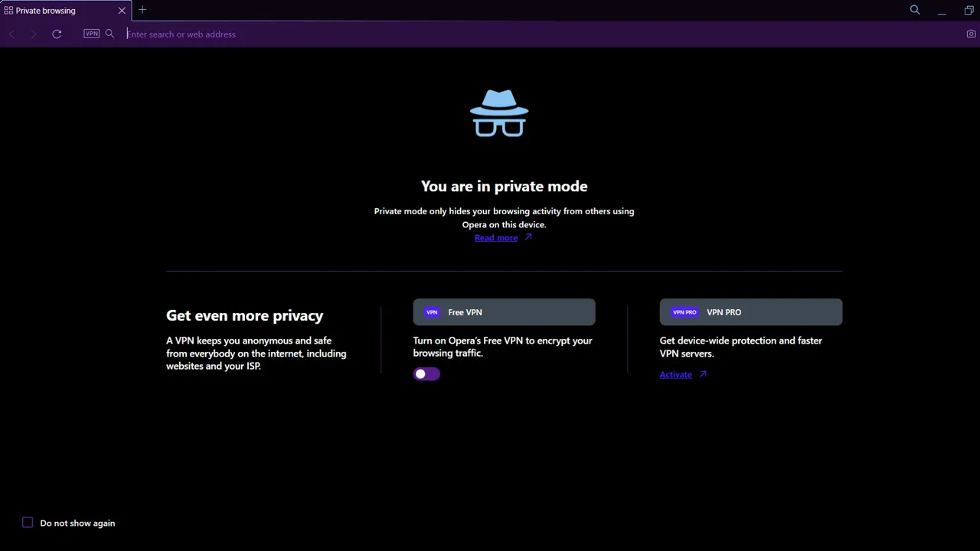Click the VPN badge in the address bar
The image size is (980, 551).
pyautogui.click(x=91, y=34)
